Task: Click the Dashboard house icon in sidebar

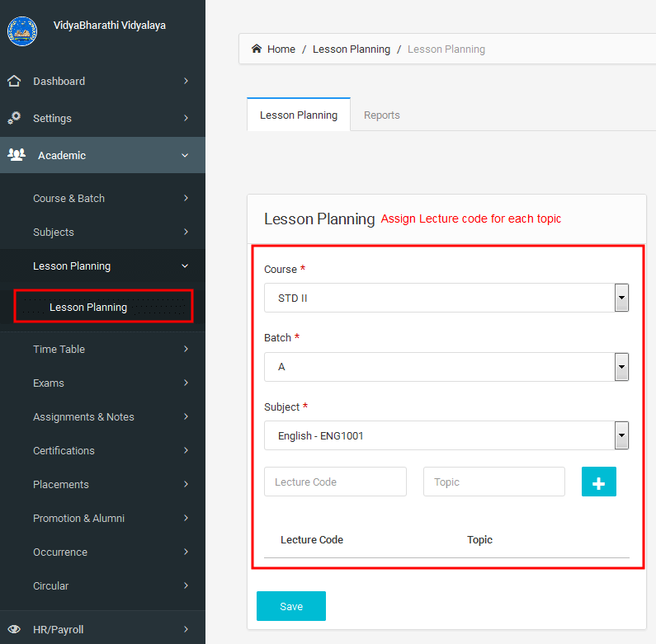Action: pyautogui.click(x=14, y=81)
